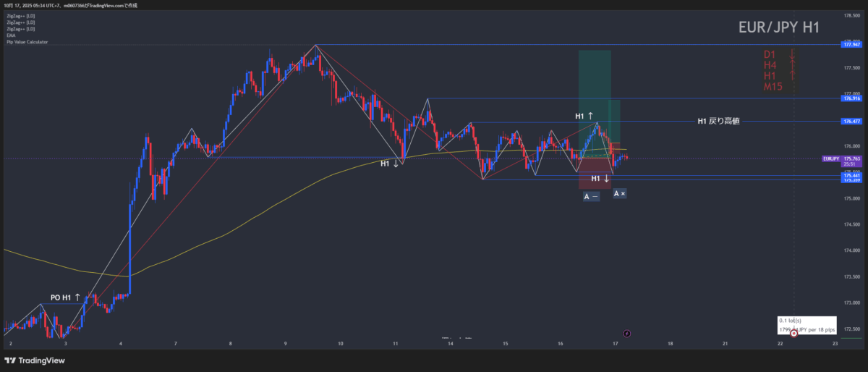Select the 'H1 ↓' label near 11th
This screenshot has width=868, height=372.
390,164
